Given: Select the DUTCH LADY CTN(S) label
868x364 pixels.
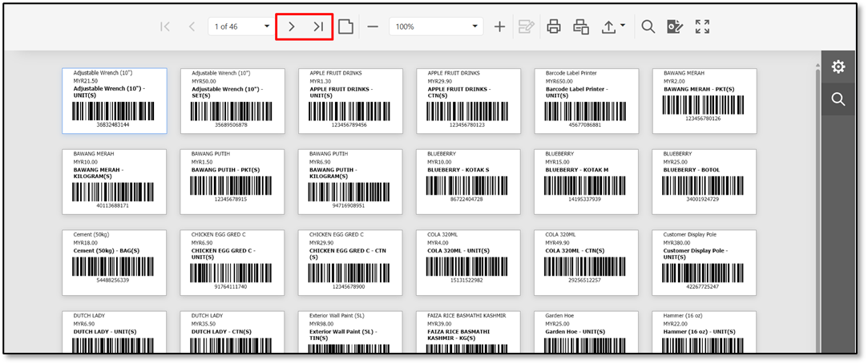Looking at the screenshot, I should pyautogui.click(x=232, y=331).
